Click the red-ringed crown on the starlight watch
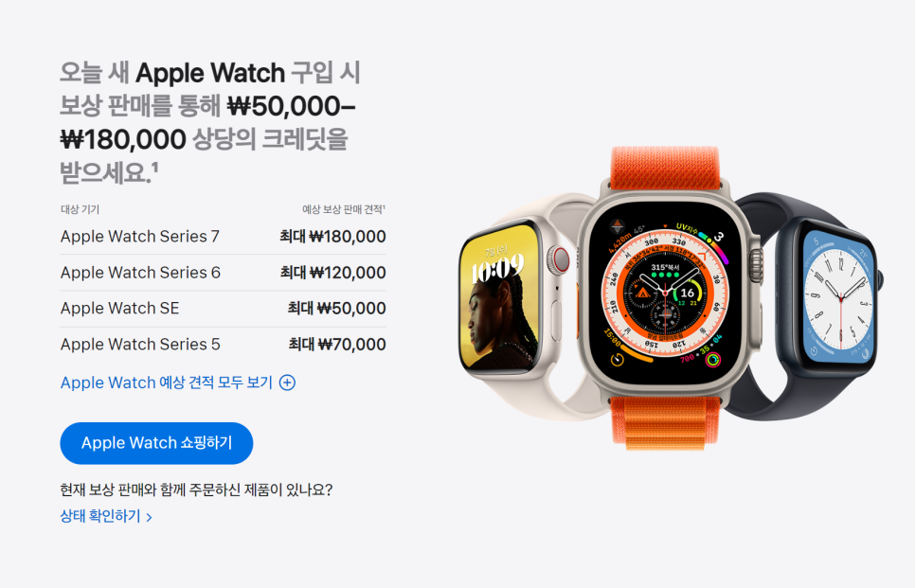915x588 pixels. [x=561, y=259]
